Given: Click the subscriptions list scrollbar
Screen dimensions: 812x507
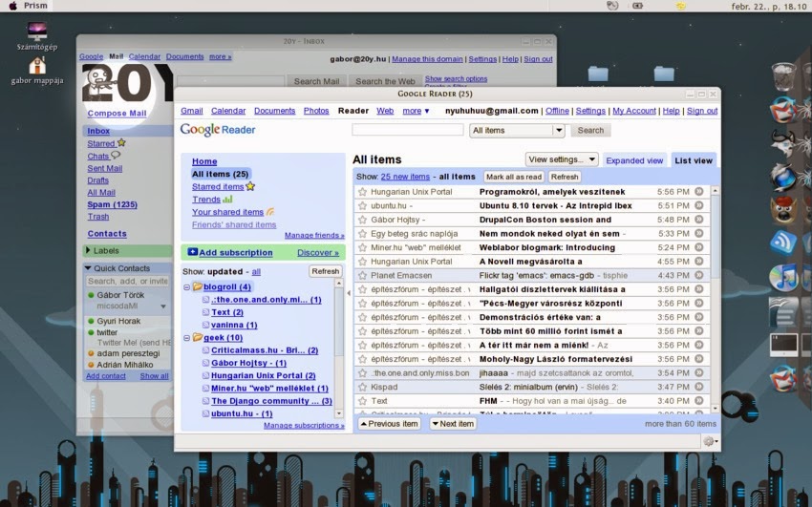Looking at the screenshot, I should [x=339, y=349].
